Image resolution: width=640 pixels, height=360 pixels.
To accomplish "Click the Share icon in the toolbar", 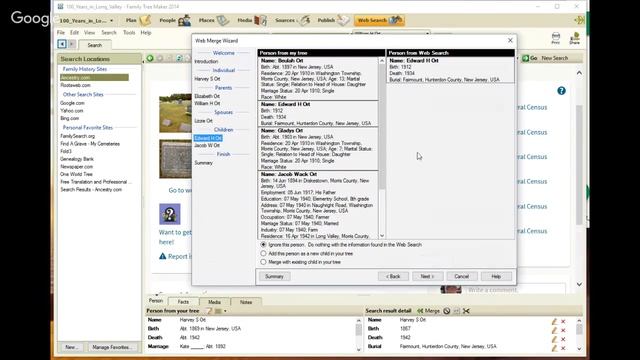I will click(x=575, y=38).
